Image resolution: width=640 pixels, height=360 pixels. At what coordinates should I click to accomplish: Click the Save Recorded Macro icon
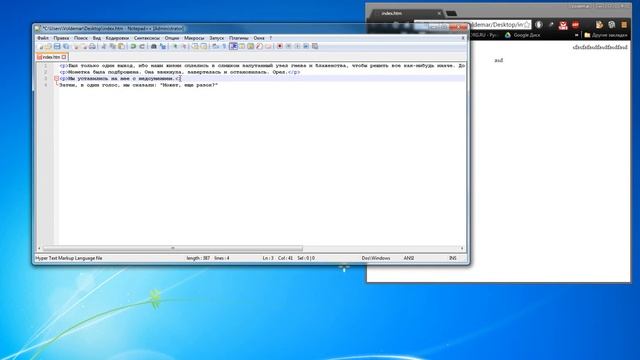point(314,47)
